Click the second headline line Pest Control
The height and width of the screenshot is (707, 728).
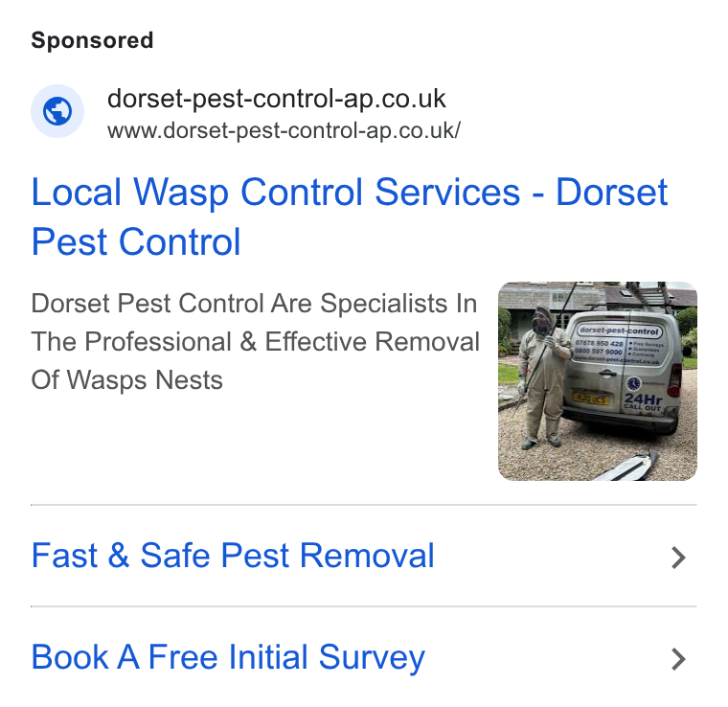click(136, 241)
